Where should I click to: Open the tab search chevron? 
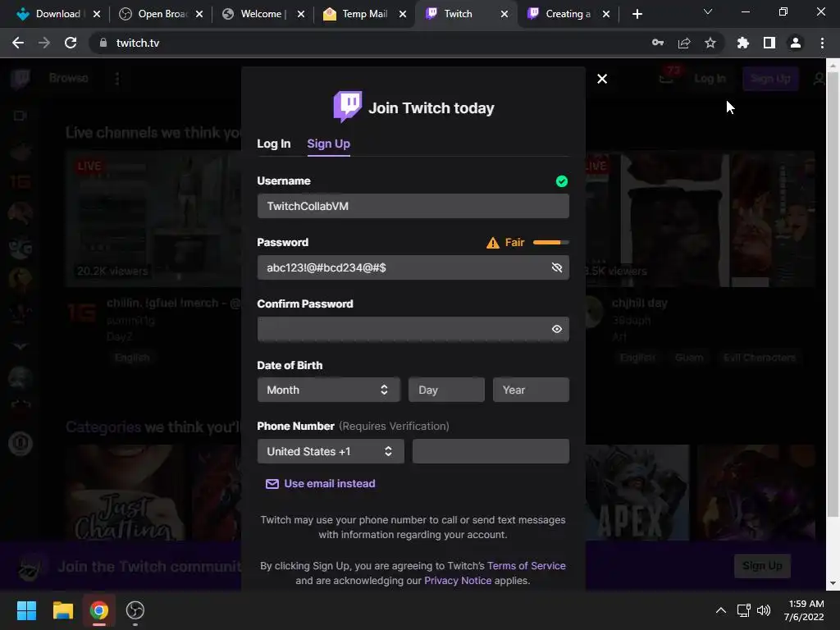(x=708, y=11)
